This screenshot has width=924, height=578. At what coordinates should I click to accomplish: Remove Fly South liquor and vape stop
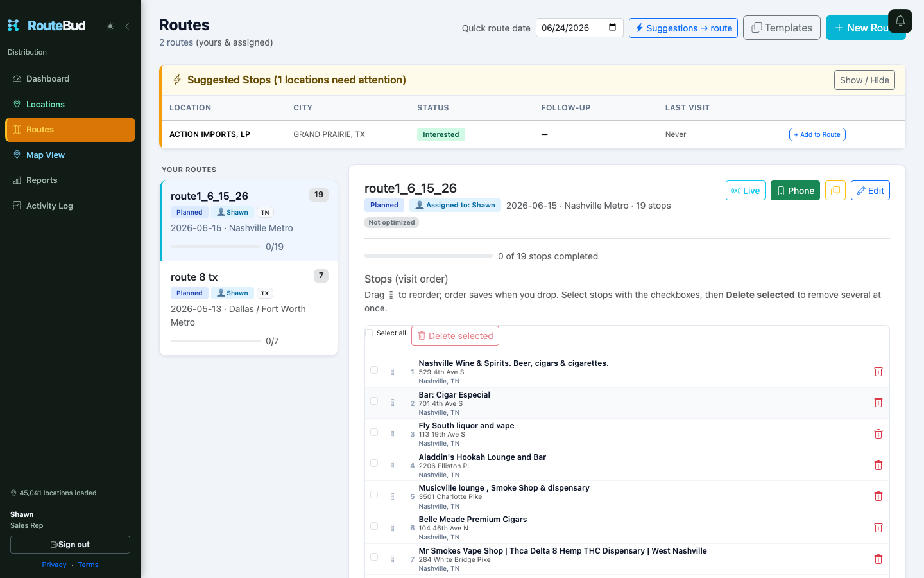pos(878,433)
